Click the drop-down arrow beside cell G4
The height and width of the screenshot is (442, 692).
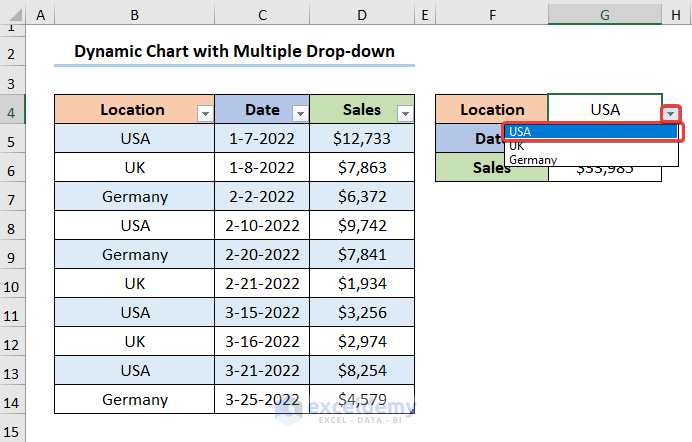[669, 114]
